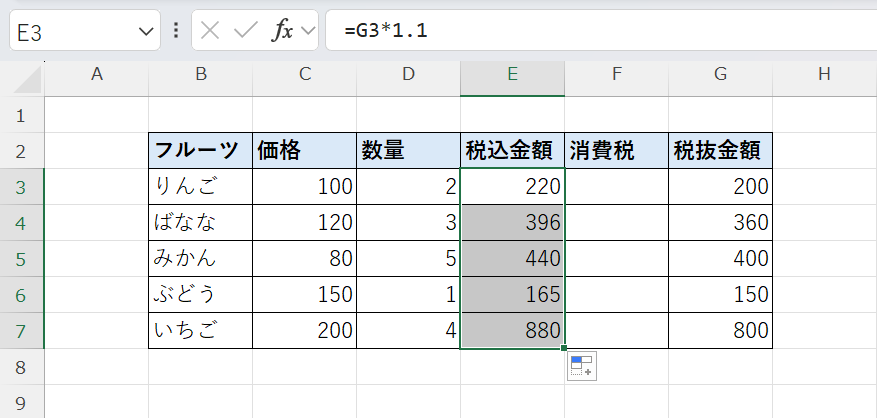The height and width of the screenshot is (418, 877).
Task: Click the Cancel (X) icon in formula bar
Action: (210, 31)
